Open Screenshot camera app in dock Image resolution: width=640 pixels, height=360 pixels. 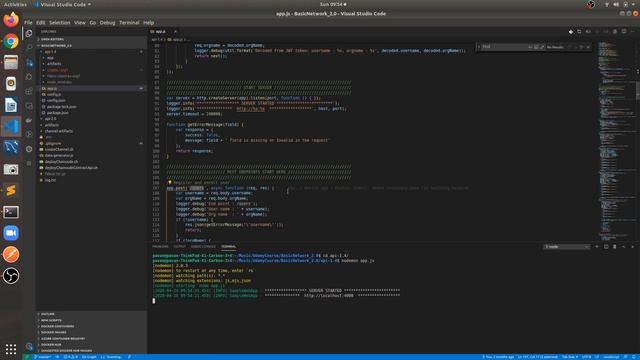(x=11, y=169)
